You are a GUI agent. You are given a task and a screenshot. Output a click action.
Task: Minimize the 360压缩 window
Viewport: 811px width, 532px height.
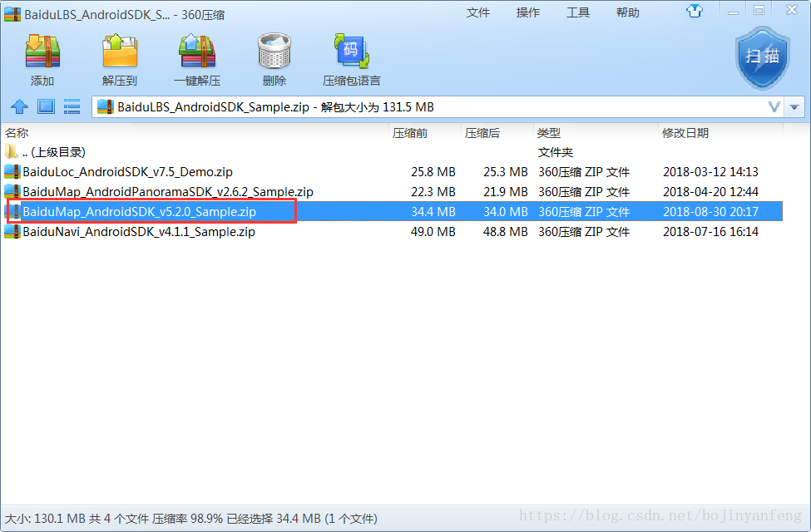pos(733,12)
